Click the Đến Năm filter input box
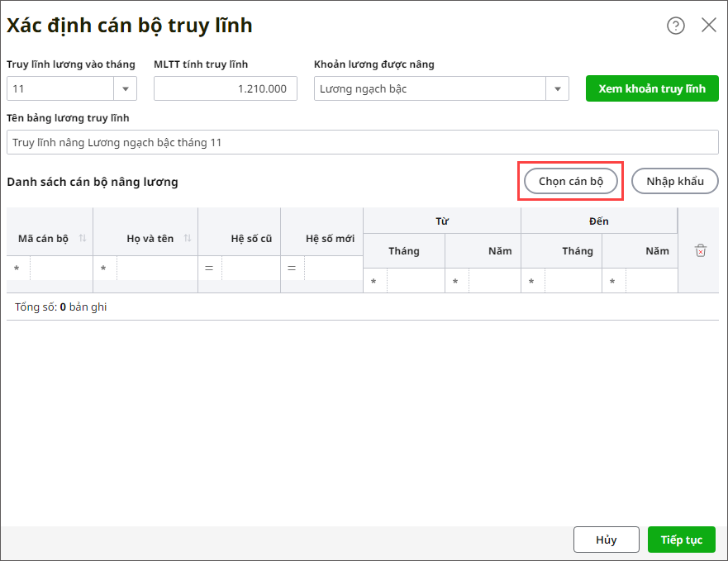The height and width of the screenshot is (561, 728). pyautogui.click(x=651, y=281)
